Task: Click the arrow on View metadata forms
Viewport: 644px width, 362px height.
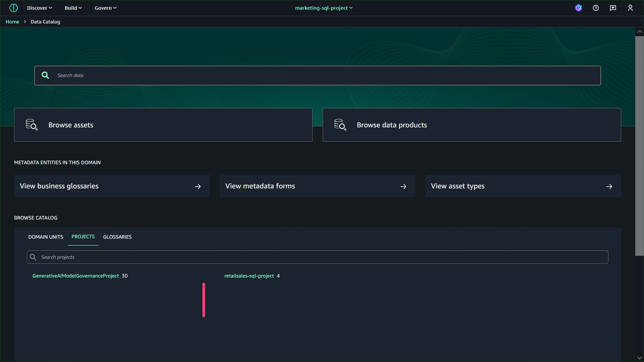Action: [x=403, y=186]
